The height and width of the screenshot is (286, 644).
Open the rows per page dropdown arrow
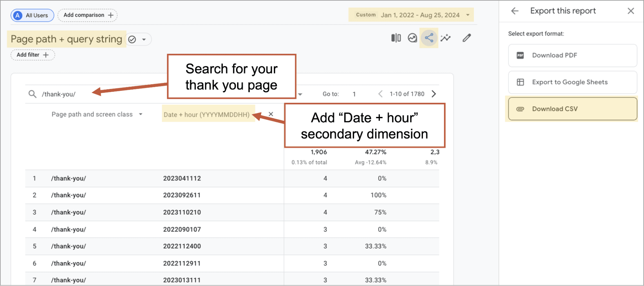[x=300, y=94]
